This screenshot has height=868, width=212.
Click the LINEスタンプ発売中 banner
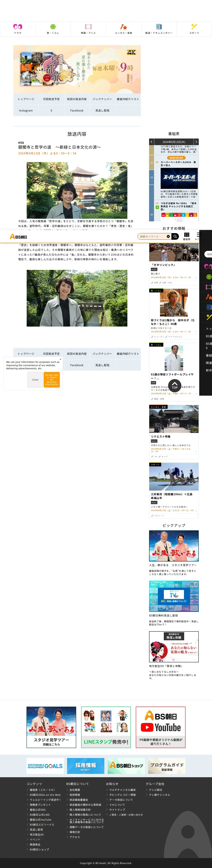(106, 727)
